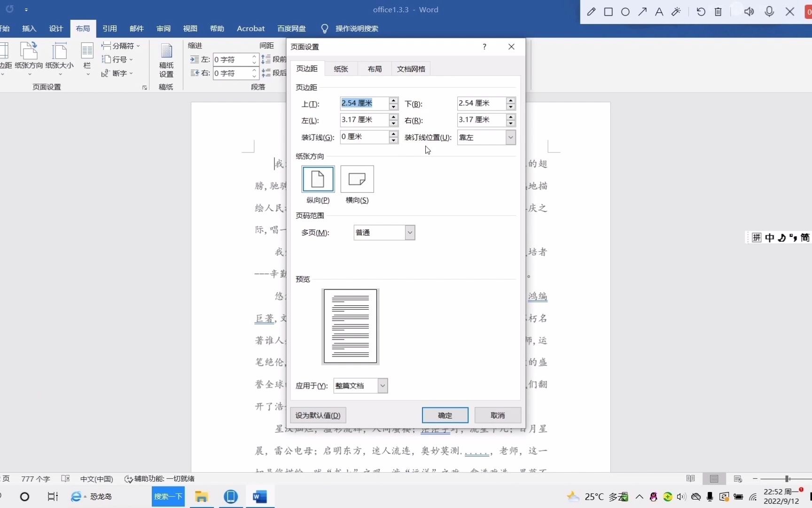Image resolution: width=812 pixels, height=508 pixels.
Task: Open the 邮件 ribbon tab
Action: pyautogui.click(x=137, y=29)
